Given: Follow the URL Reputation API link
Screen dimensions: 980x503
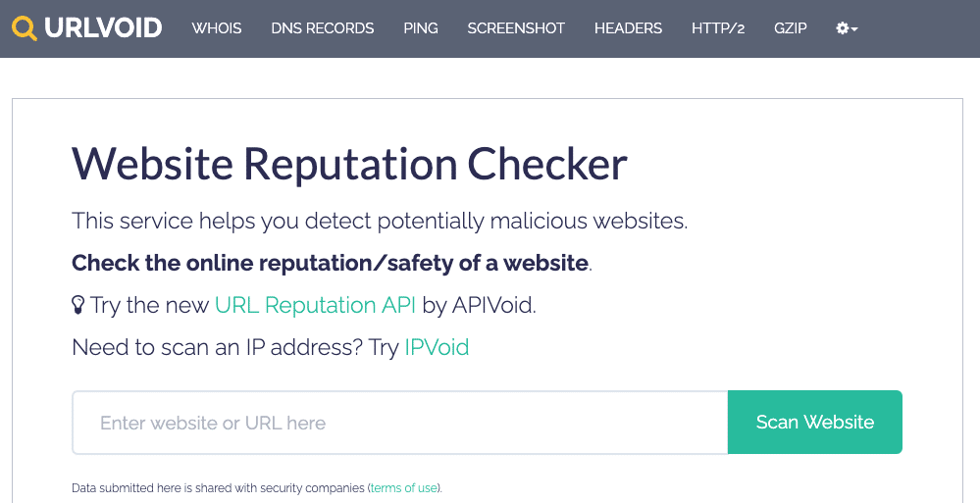Looking at the screenshot, I should [x=315, y=305].
